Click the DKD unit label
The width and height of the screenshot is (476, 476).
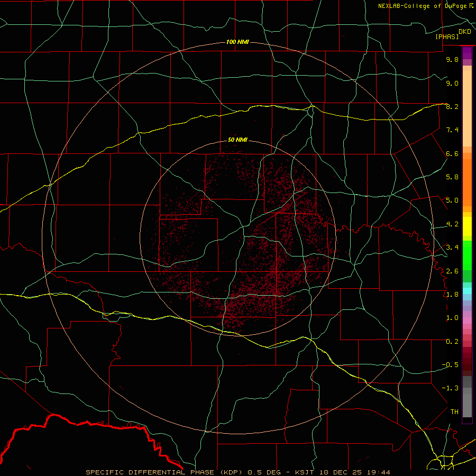(464, 32)
